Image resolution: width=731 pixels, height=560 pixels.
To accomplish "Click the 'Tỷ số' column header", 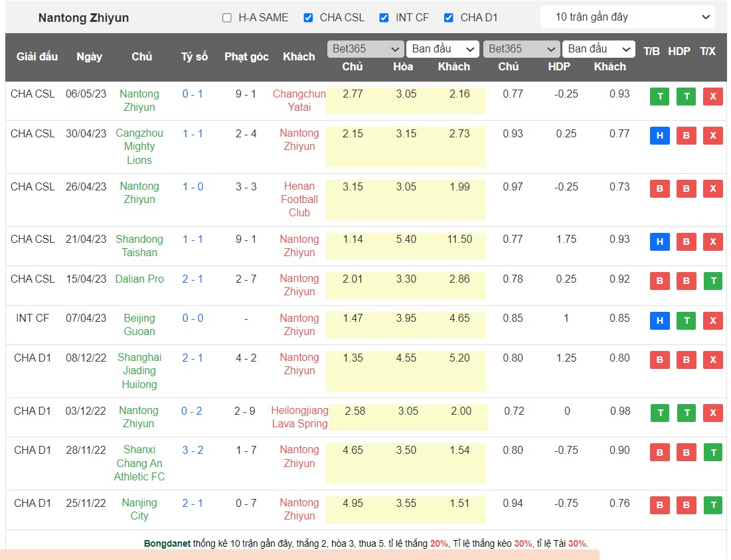I will click(195, 57).
